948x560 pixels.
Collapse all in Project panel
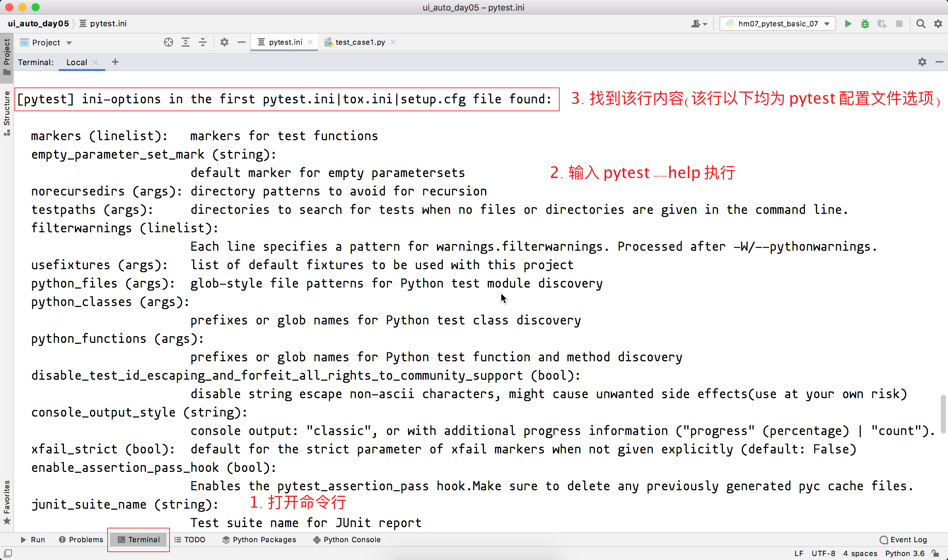point(203,42)
